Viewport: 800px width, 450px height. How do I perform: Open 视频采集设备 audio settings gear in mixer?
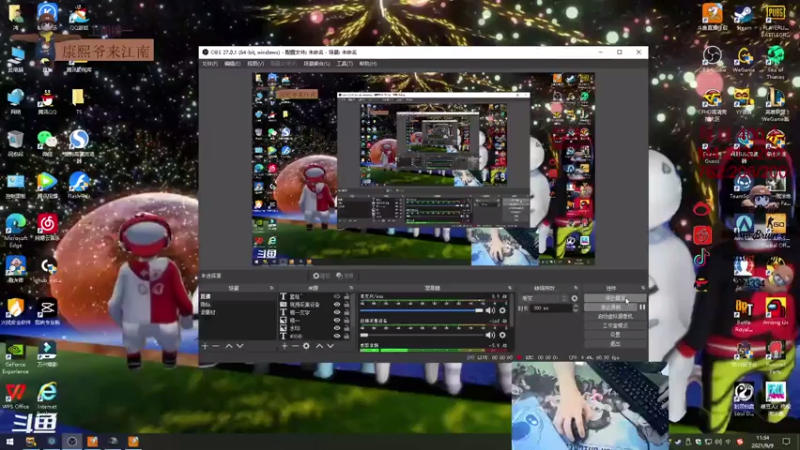pos(503,335)
